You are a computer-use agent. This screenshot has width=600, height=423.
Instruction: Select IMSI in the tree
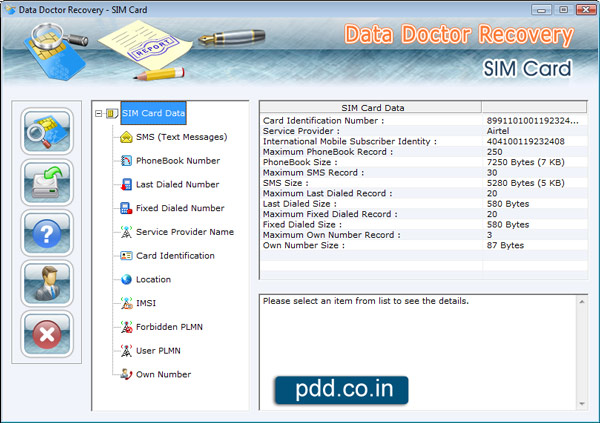(146, 303)
